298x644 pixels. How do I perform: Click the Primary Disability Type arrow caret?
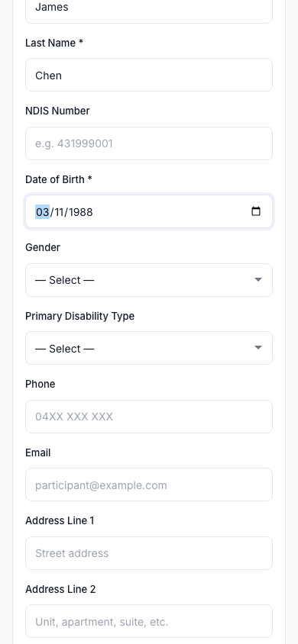pos(258,348)
